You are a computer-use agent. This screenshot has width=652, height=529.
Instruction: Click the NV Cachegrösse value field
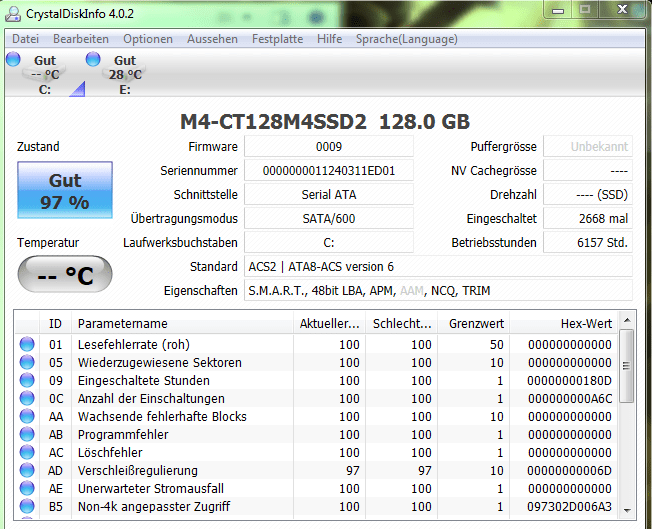point(588,171)
